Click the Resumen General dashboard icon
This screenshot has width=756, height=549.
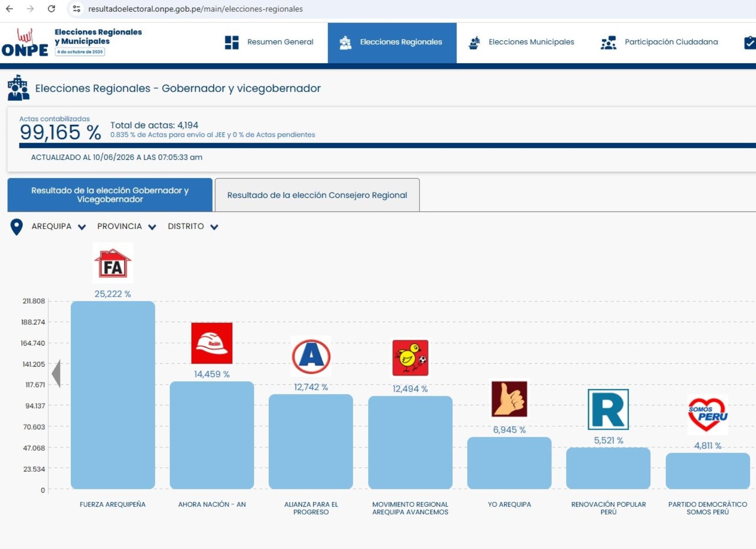[x=232, y=42]
